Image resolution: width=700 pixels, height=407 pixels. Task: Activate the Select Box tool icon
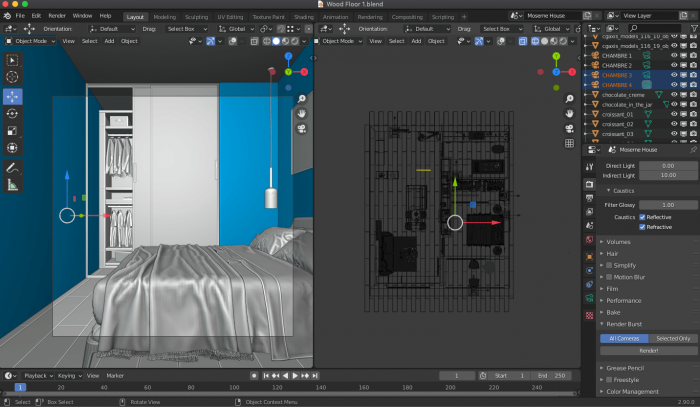coord(12,60)
